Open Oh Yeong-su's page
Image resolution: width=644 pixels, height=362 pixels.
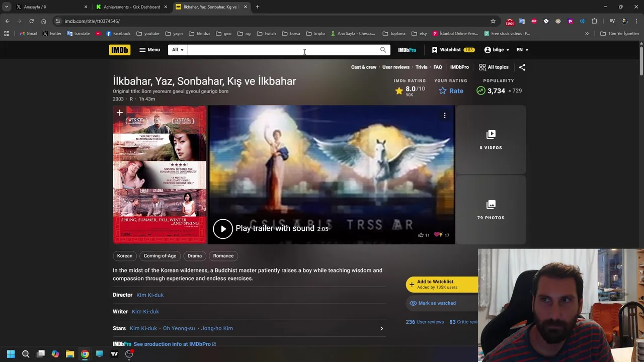click(x=179, y=328)
